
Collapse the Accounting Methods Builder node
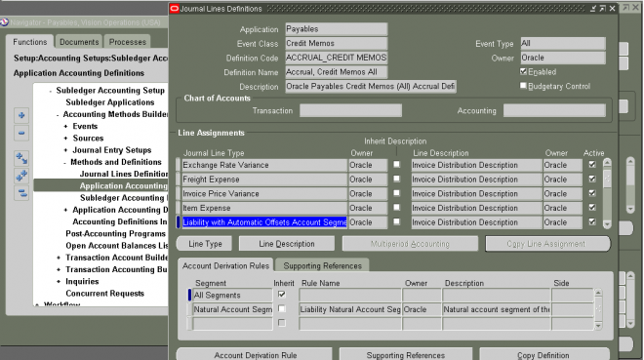[58, 115]
